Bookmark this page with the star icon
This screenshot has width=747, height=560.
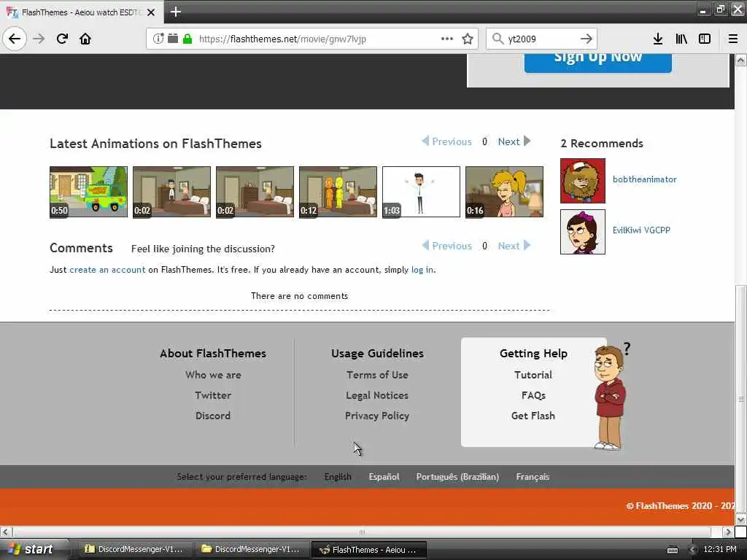pos(468,39)
